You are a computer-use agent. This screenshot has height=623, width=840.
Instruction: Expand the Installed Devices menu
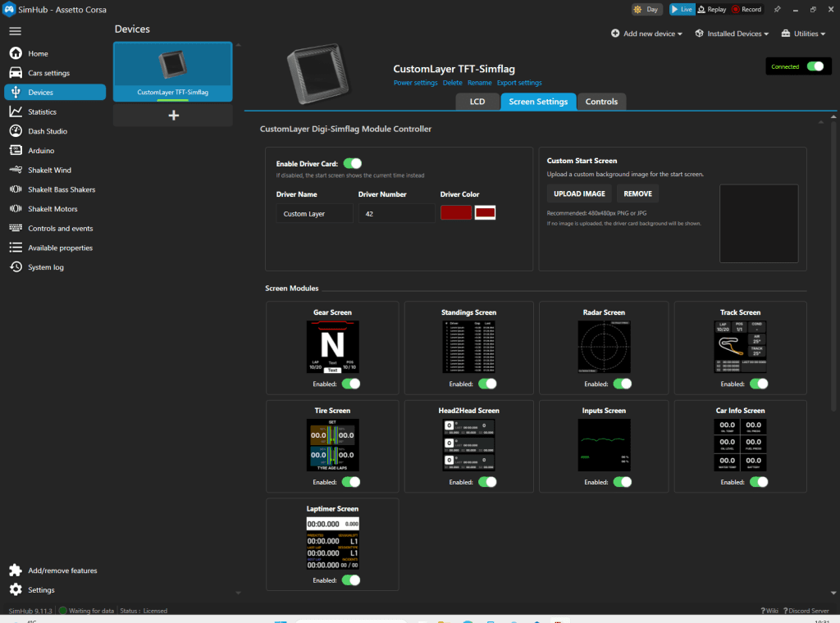(731, 34)
